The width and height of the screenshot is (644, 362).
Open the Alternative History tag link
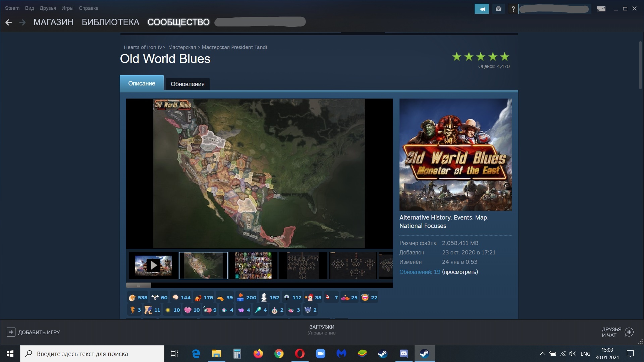(x=425, y=218)
